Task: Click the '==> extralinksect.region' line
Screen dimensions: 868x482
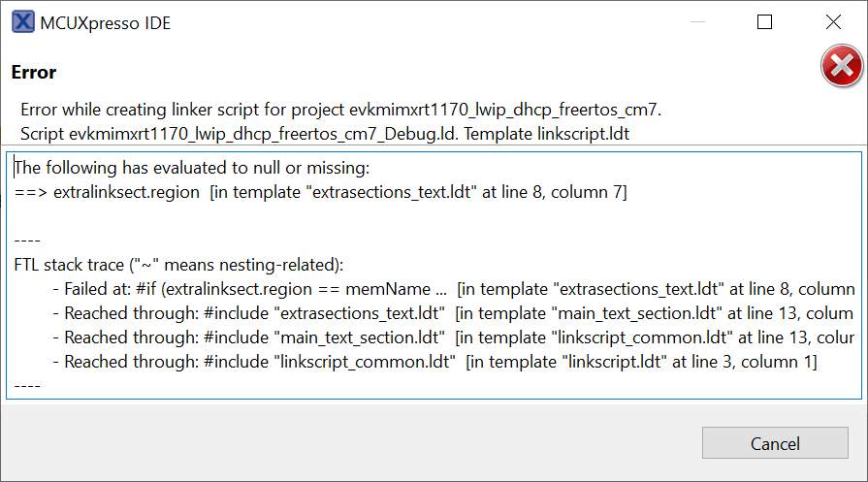Action: point(320,193)
